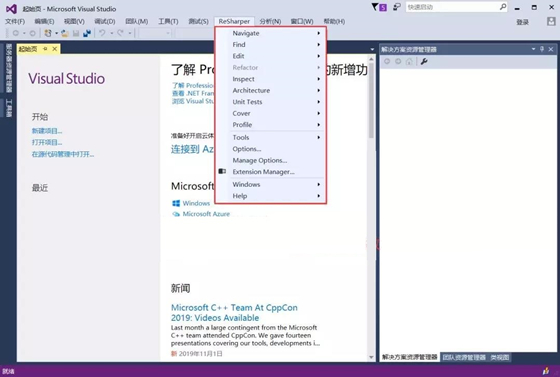Toggle auto-hide pin of Solution Explorer panel
The width and height of the screenshot is (560, 377).
click(542, 49)
